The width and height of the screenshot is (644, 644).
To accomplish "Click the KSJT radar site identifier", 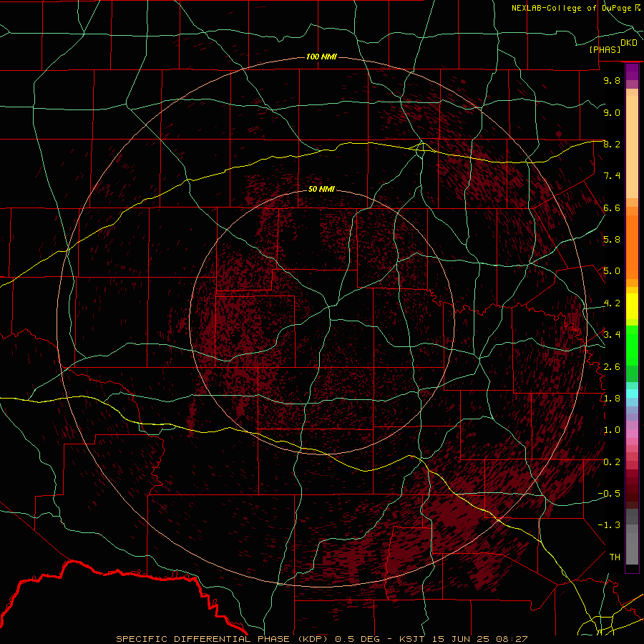I will (x=413, y=639).
